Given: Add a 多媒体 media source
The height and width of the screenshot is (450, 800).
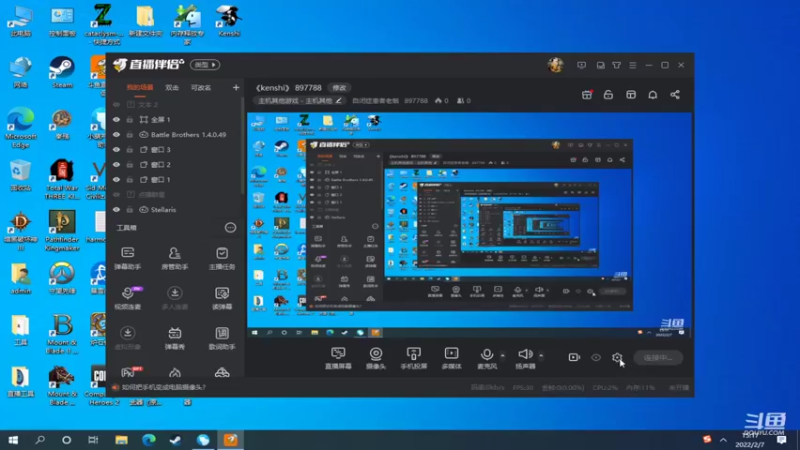Looking at the screenshot, I should tap(452, 358).
